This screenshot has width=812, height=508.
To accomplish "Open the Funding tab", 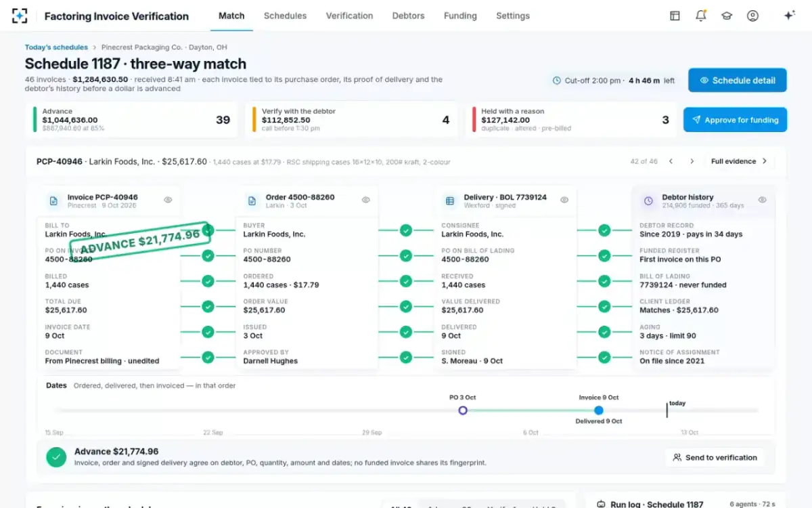I will click(460, 16).
